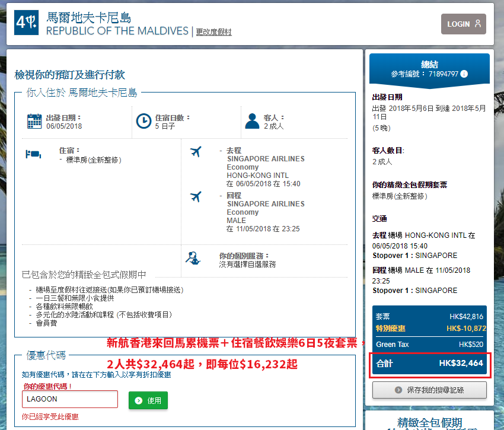
Task: Click the user icon in LOGIN button
Action: point(478,24)
